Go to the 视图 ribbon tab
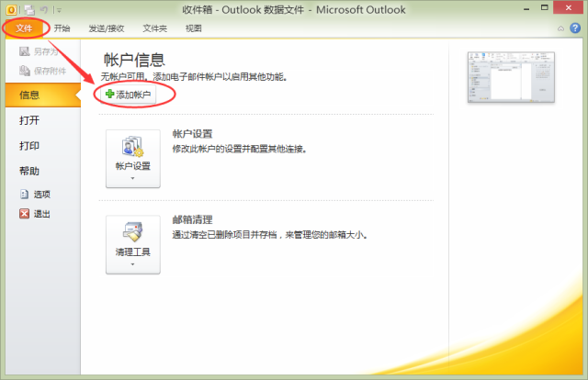Screen dimensions: 588x380 point(194,28)
